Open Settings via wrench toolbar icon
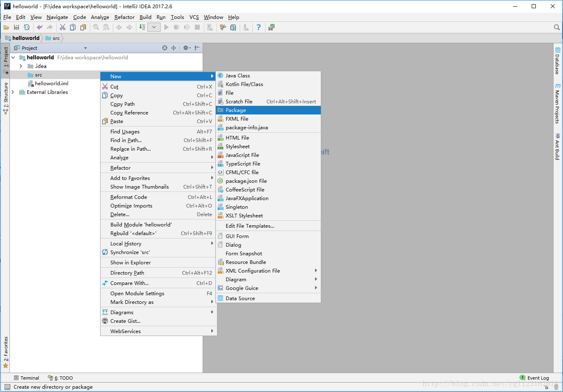563x392 pixels. pos(223,27)
